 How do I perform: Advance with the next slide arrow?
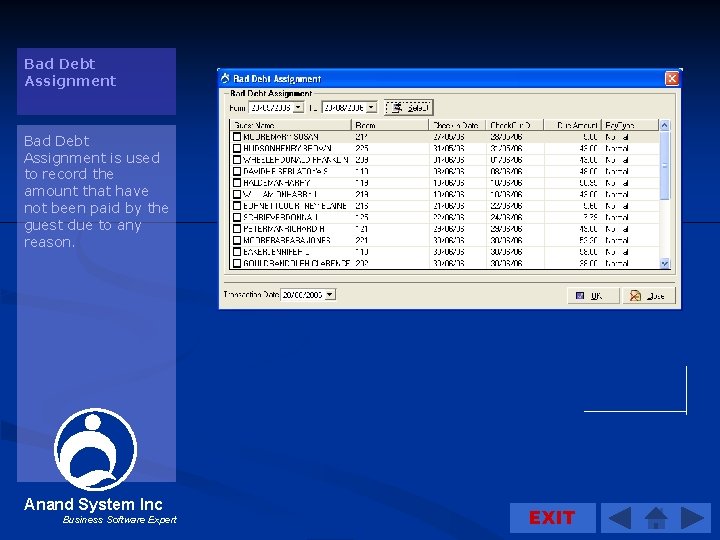(x=692, y=518)
